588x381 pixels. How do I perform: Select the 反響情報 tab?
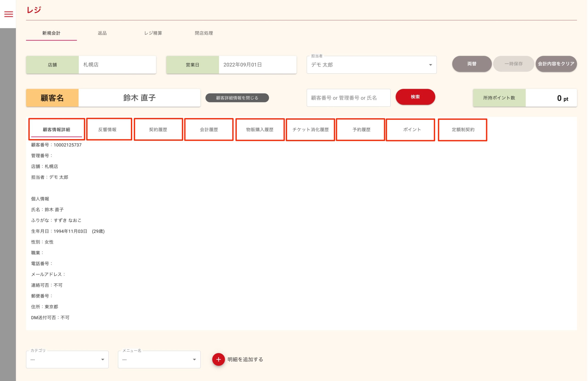107,129
